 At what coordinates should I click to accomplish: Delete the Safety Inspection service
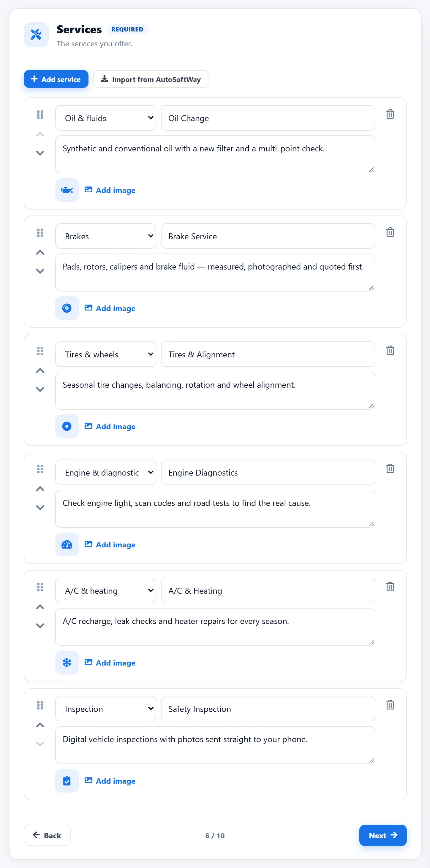[x=390, y=705]
